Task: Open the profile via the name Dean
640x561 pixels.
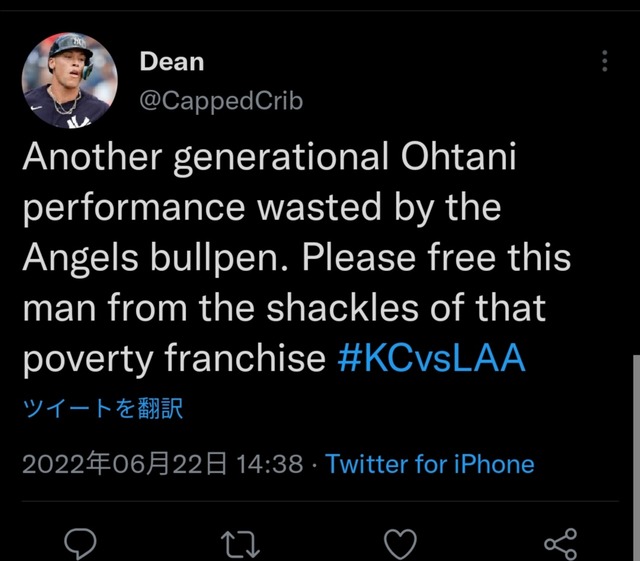Action: 171,62
